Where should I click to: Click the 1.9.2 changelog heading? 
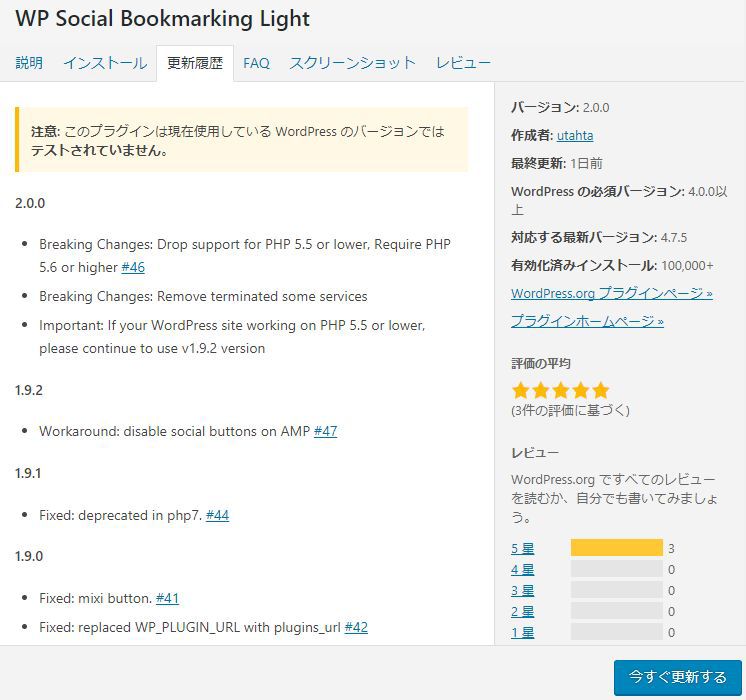tap(29, 390)
